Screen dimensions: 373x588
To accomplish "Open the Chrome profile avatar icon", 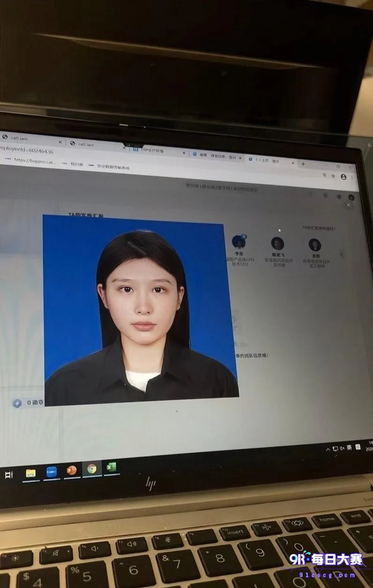I will 343,177.
